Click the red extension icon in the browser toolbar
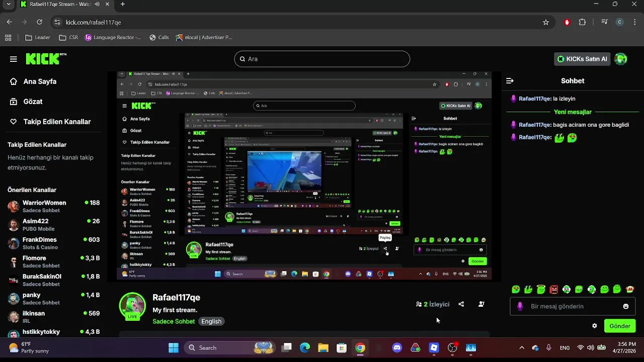Viewport: 644px width, 362px height. (x=567, y=22)
